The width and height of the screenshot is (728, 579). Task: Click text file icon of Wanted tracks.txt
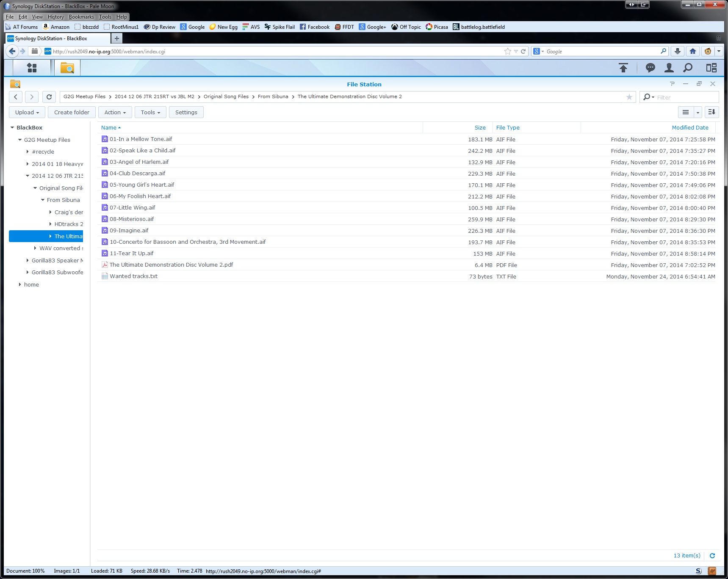pos(105,276)
